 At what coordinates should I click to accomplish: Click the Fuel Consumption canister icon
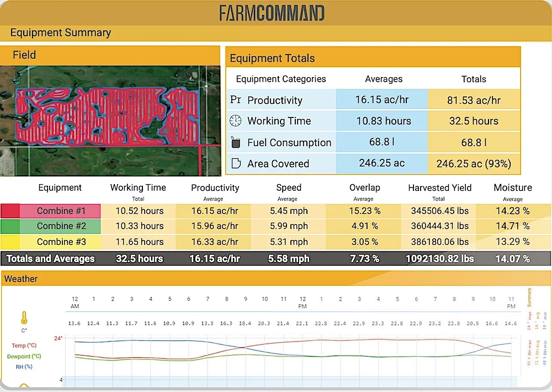pyautogui.click(x=236, y=142)
